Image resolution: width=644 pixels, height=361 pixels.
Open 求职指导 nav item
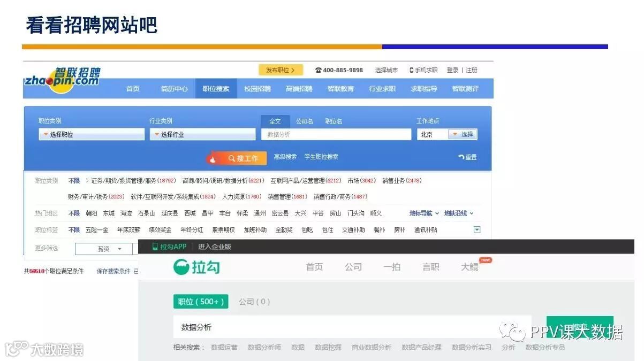click(424, 89)
